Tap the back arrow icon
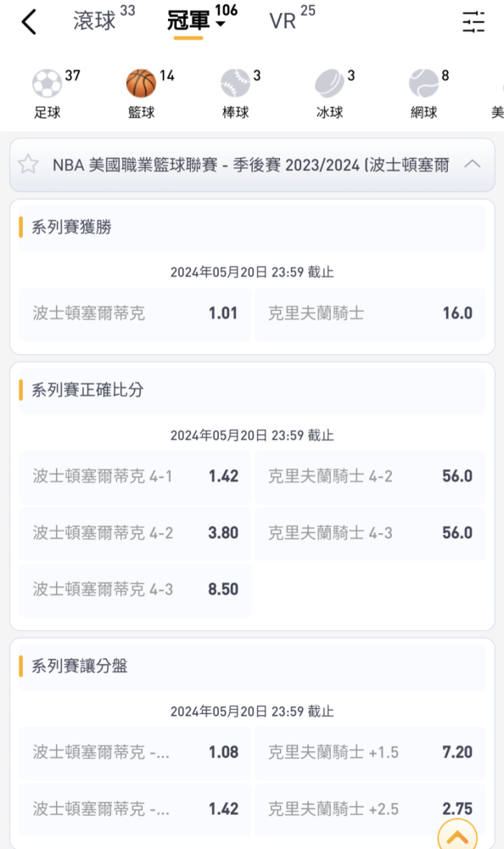 pos(29,22)
